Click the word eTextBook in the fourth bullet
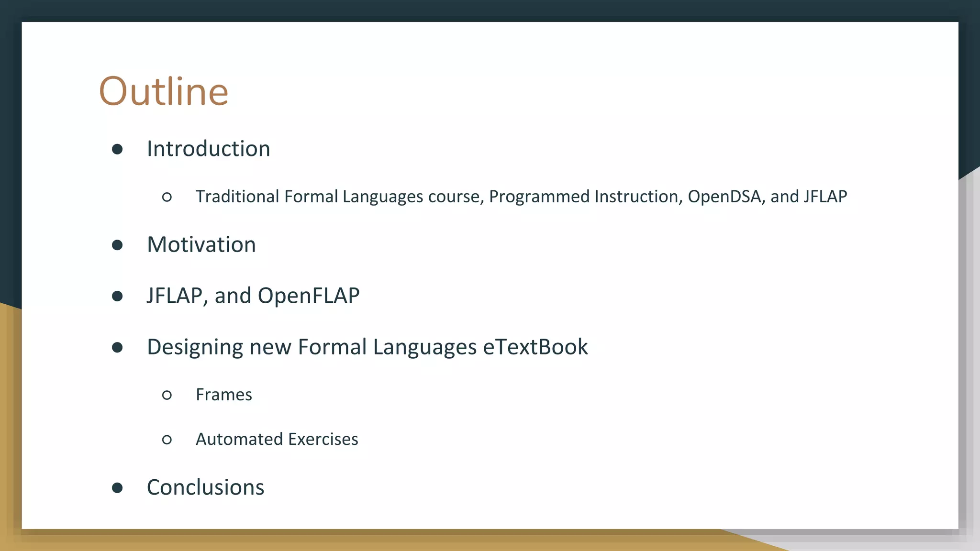This screenshot has height=551, width=980. (535, 347)
